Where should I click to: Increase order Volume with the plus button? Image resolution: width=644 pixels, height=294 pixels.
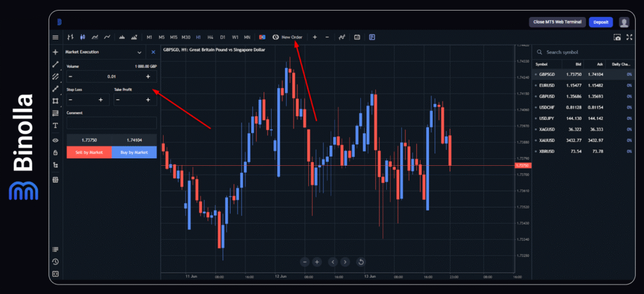(148, 76)
